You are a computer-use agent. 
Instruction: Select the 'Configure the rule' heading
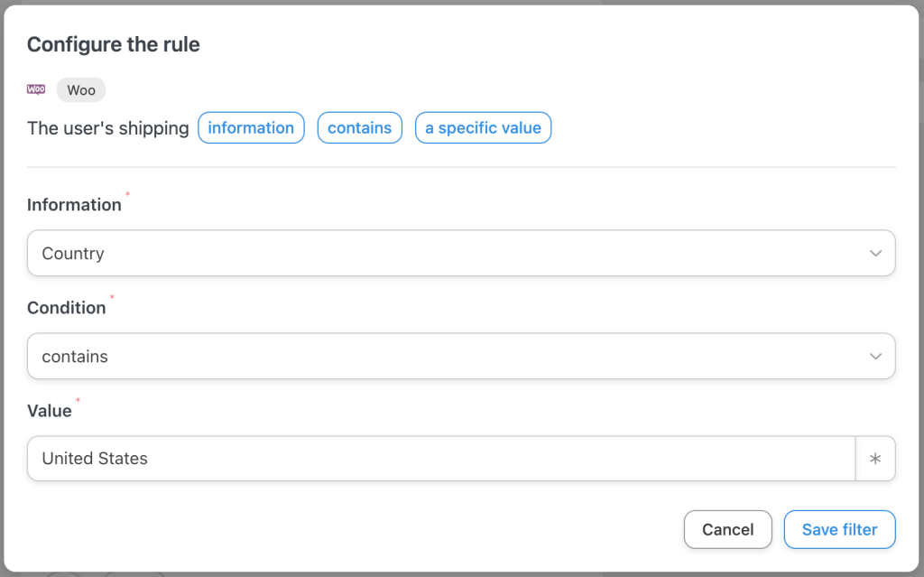point(113,44)
